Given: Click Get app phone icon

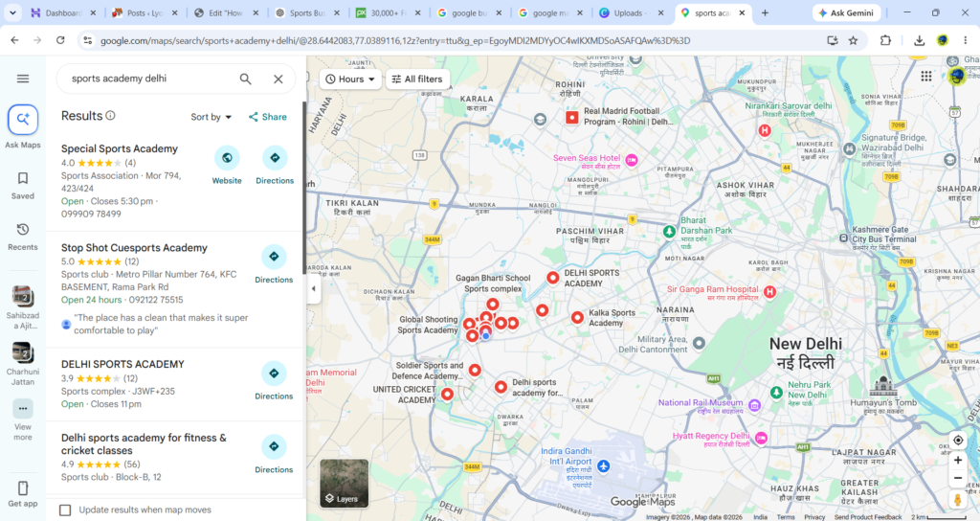Looking at the screenshot, I should point(23,487).
